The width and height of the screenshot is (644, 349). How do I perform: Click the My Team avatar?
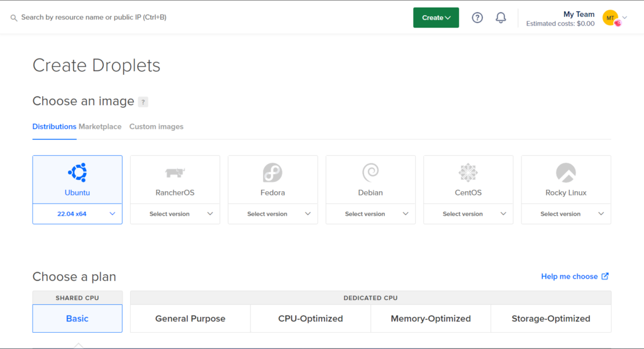(611, 18)
